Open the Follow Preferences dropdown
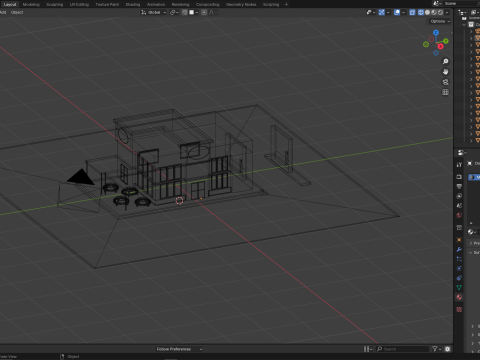480x360 pixels. tap(179, 349)
